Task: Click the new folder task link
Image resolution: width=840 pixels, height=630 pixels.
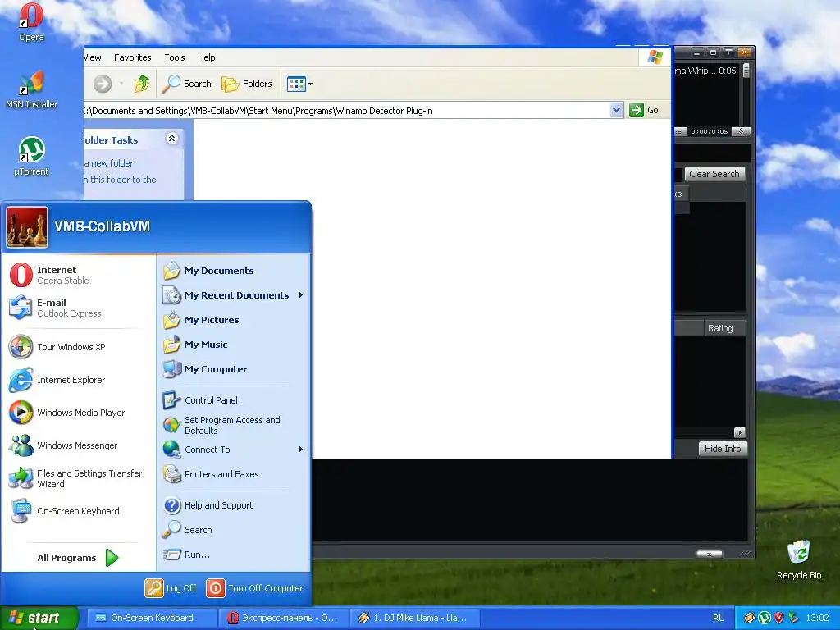Action: (109, 163)
